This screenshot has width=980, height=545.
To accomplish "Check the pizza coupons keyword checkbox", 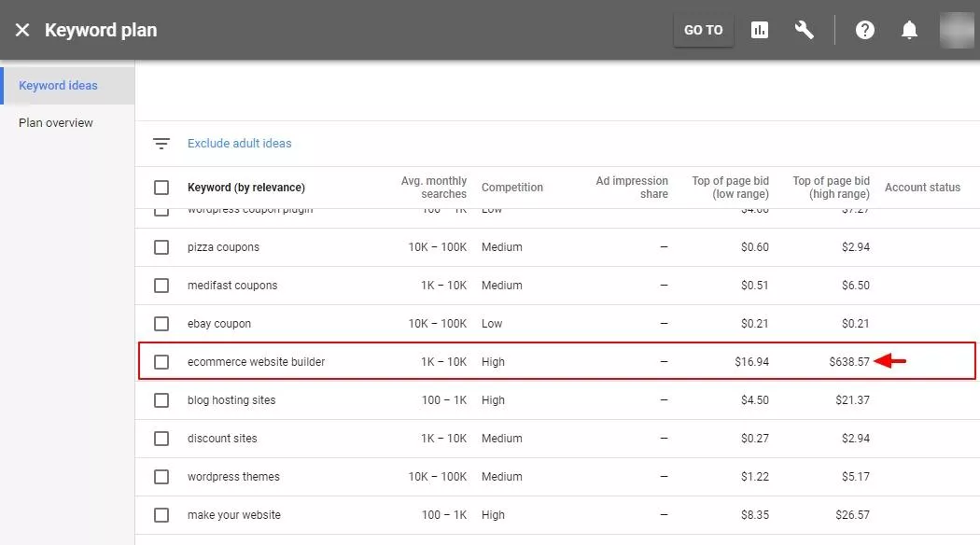I will (x=161, y=247).
